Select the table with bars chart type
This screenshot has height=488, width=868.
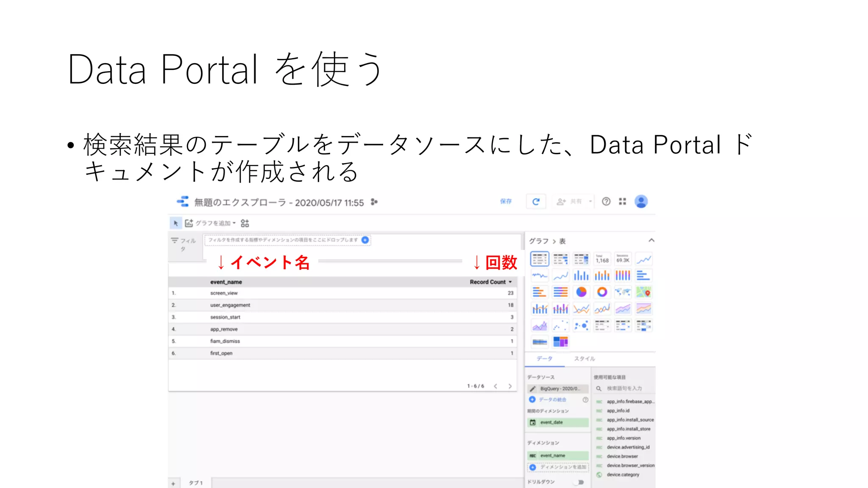(x=560, y=259)
